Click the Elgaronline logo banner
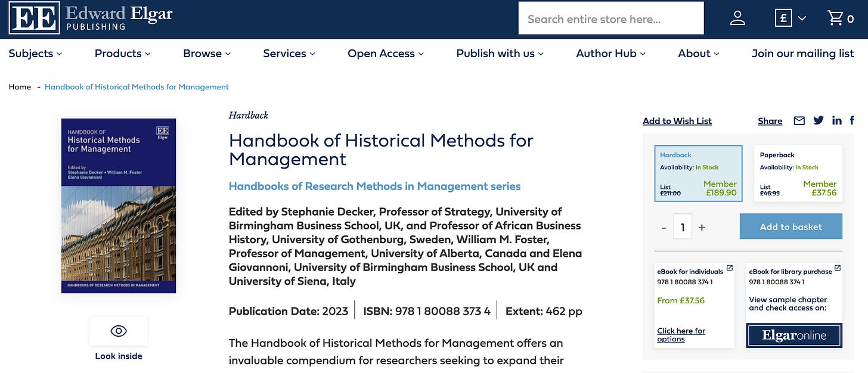This screenshot has width=868, height=373. tap(794, 335)
